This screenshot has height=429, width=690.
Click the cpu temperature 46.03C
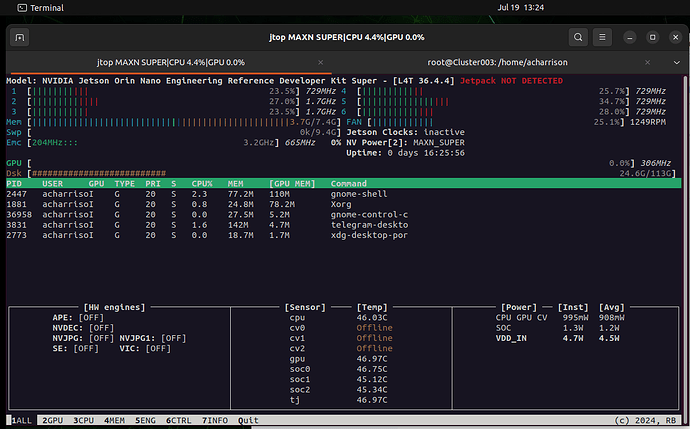[x=372, y=318]
